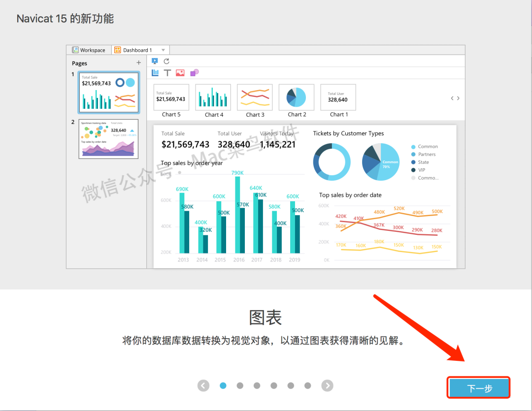Select the sixth page dot
Viewport: 532px width, 411px height.
coord(308,385)
